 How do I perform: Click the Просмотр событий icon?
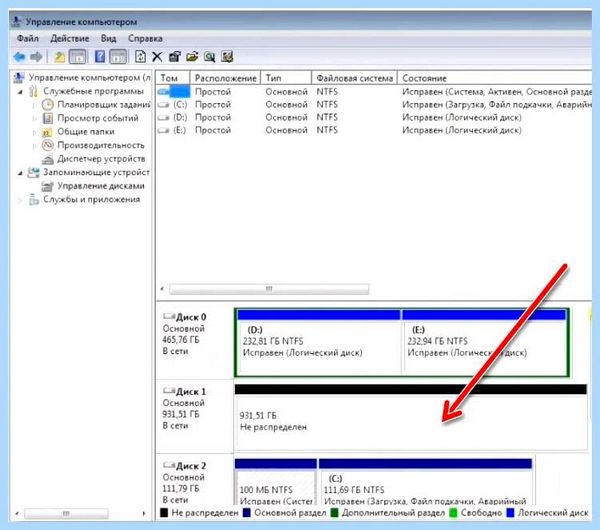(48, 118)
